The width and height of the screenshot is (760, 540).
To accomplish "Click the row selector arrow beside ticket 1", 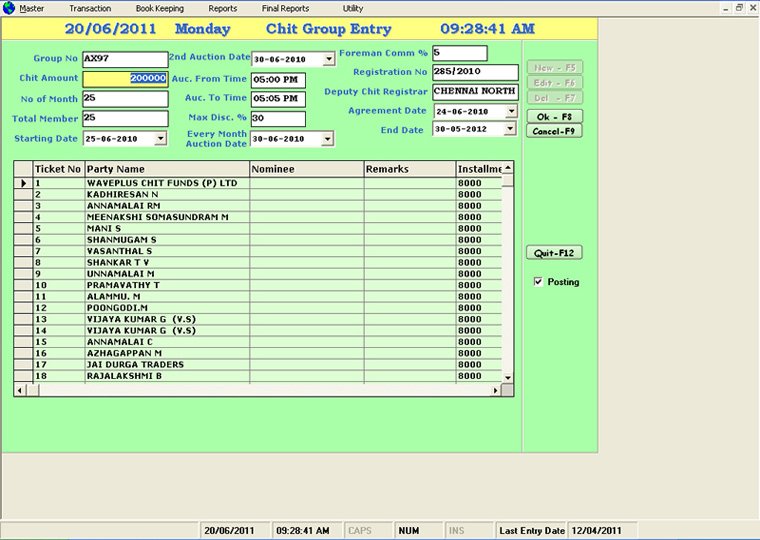I will click(23, 184).
